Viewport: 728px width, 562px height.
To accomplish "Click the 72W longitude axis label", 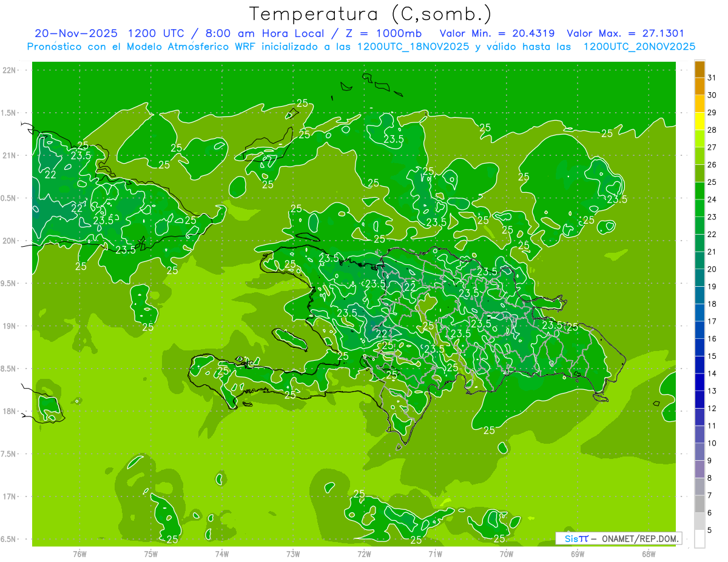I will (364, 554).
